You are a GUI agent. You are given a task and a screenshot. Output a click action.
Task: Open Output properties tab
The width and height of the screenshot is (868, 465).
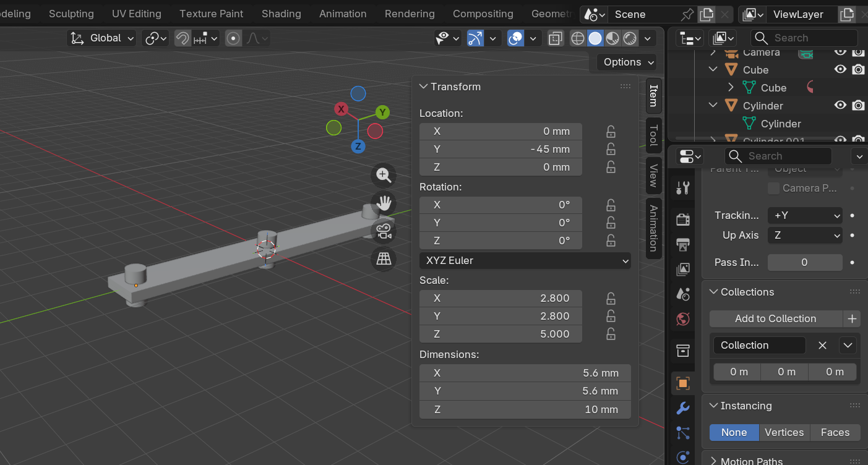pyautogui.click(x=683, y=244)
